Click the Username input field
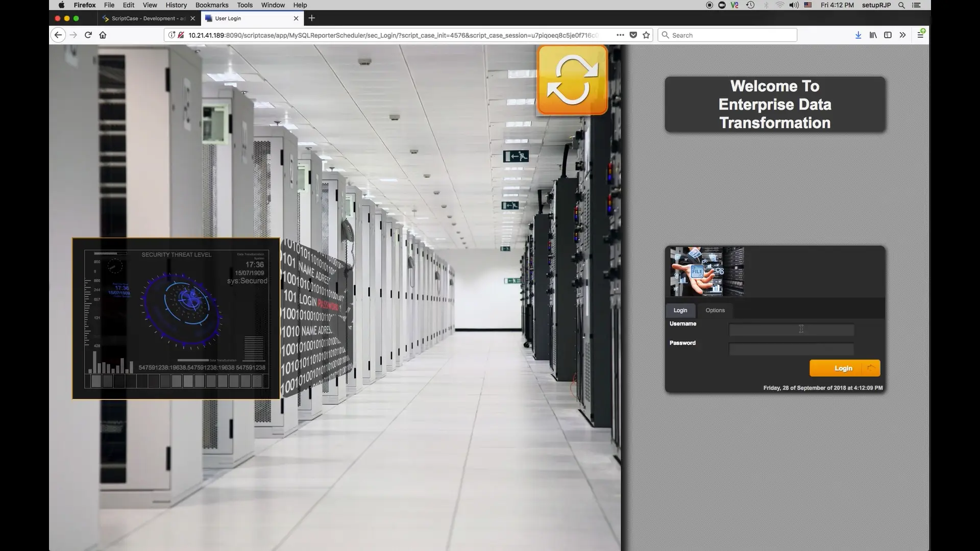Screen dimensions: 980x551 (x=791, y=330)
